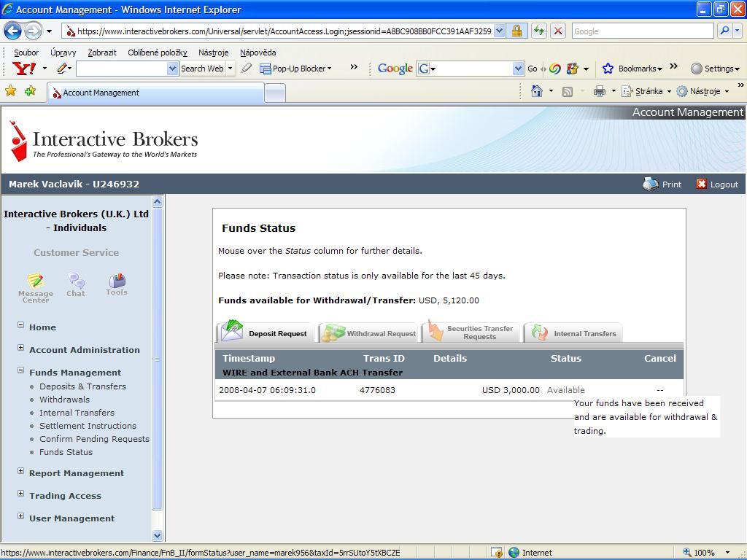Click the Google search input field
The height and width of the screenshot is (560, 747).
click(642, 31)
